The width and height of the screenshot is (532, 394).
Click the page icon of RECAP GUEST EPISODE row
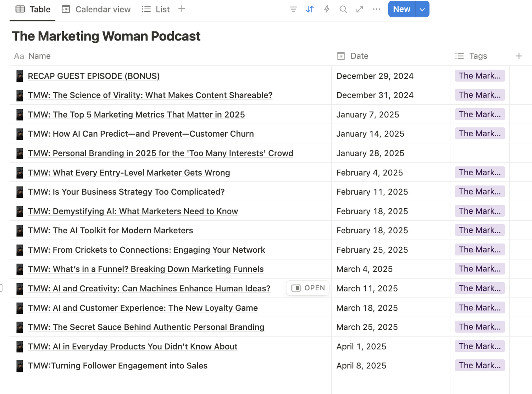point(20,76)
